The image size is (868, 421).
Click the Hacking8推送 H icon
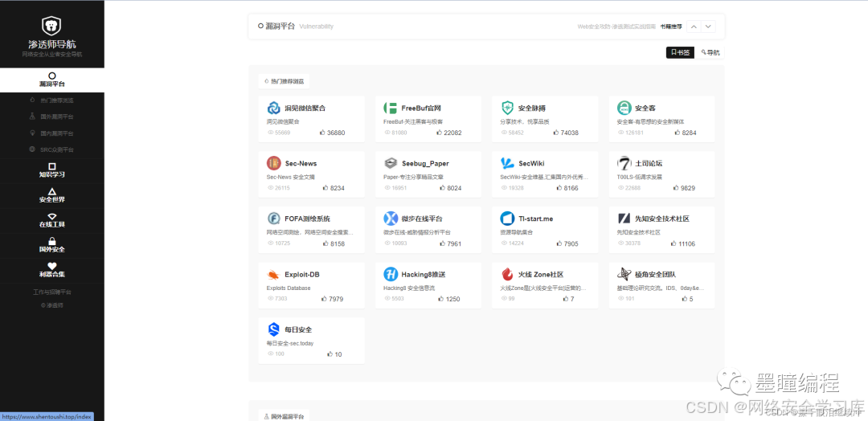coord(391,274)
